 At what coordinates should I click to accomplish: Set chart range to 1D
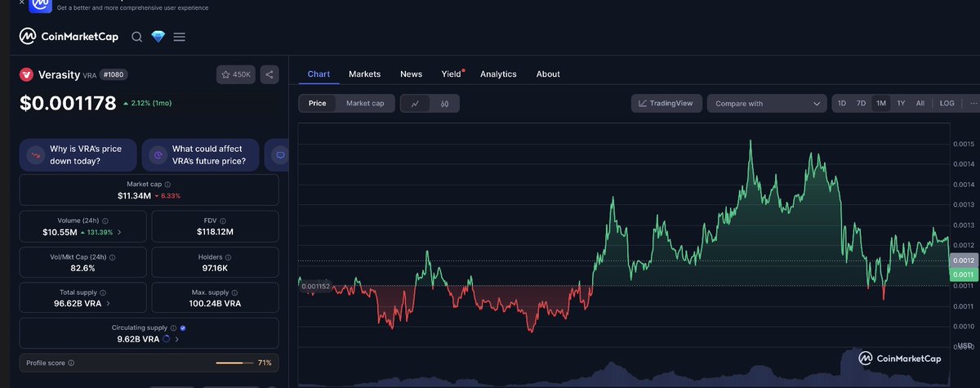pyautogui.click(x=842, y=104)
